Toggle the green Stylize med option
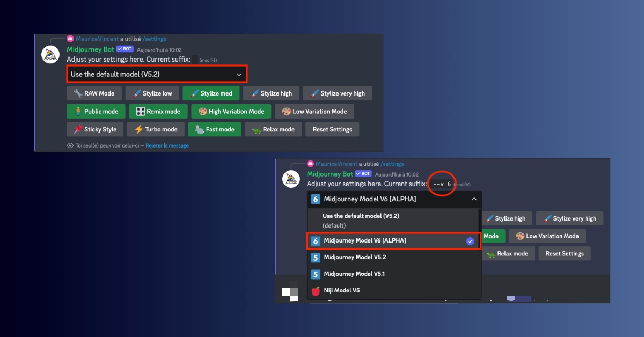The height and width of the screenshot is (337, 644). 211,93
